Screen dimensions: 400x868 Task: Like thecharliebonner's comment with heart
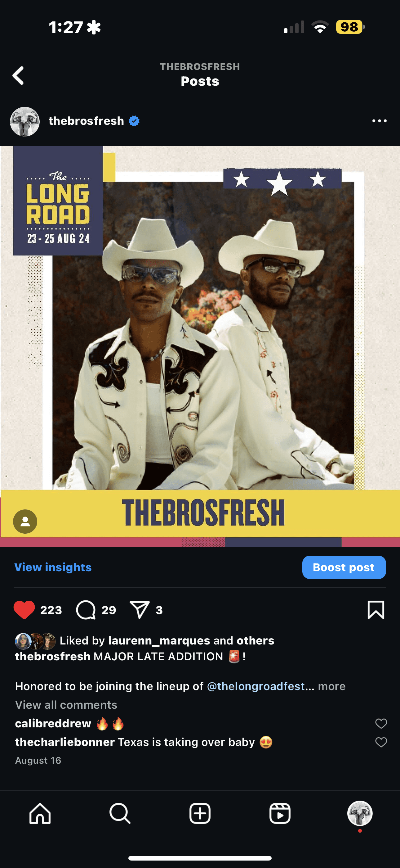pyautogui.click(x=381, y=742)
